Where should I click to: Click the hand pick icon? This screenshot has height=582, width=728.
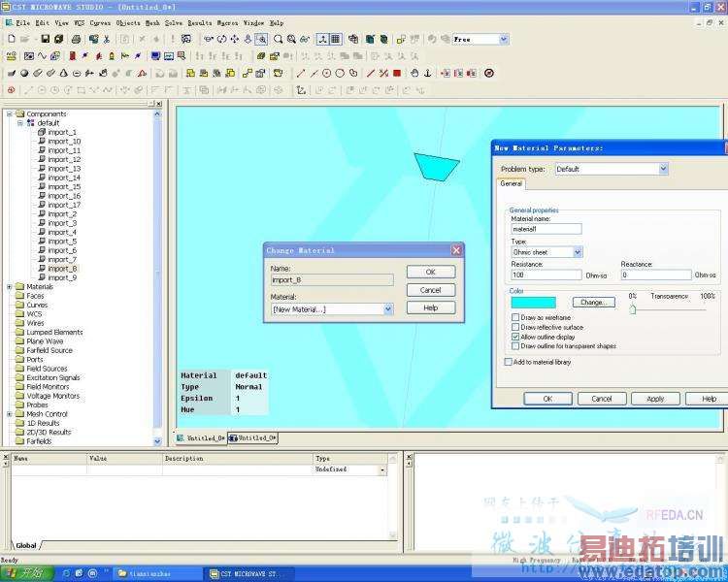415,73
